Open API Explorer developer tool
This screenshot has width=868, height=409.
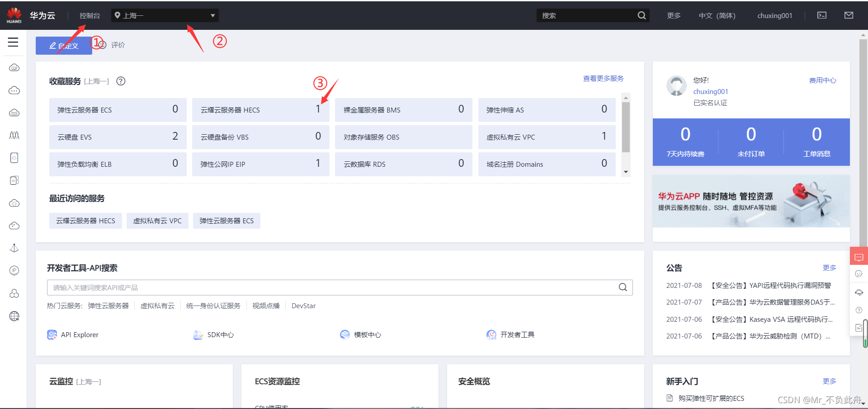coord(73,335)
